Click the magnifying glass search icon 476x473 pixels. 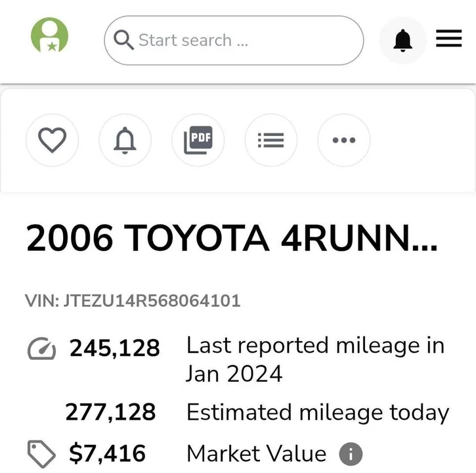click(x=123, y=40)
